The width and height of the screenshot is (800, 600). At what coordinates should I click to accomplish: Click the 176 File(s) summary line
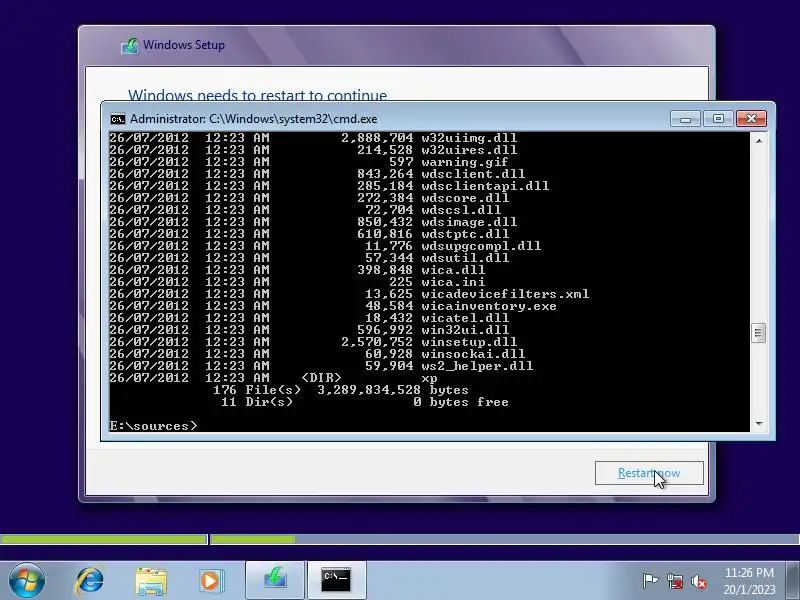tap(341, 390)
